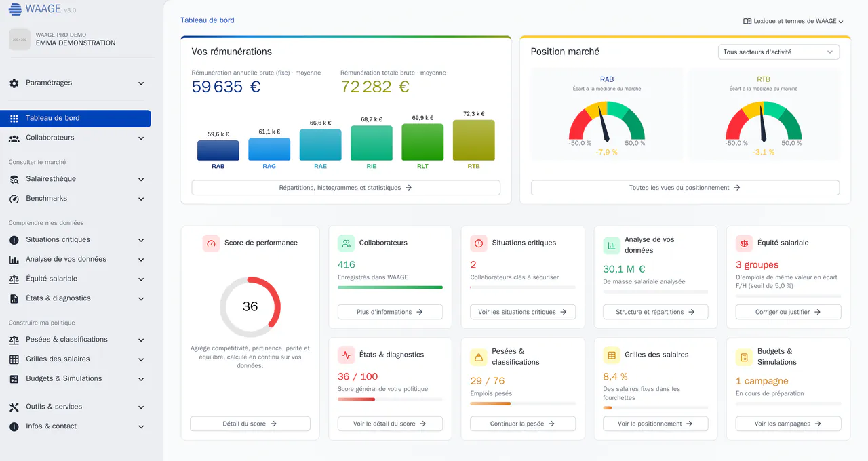This screenshot has width=868, height=461.
Task: Expand the Grilles des salaires sidebar chevron
Action: click(141, 360)
